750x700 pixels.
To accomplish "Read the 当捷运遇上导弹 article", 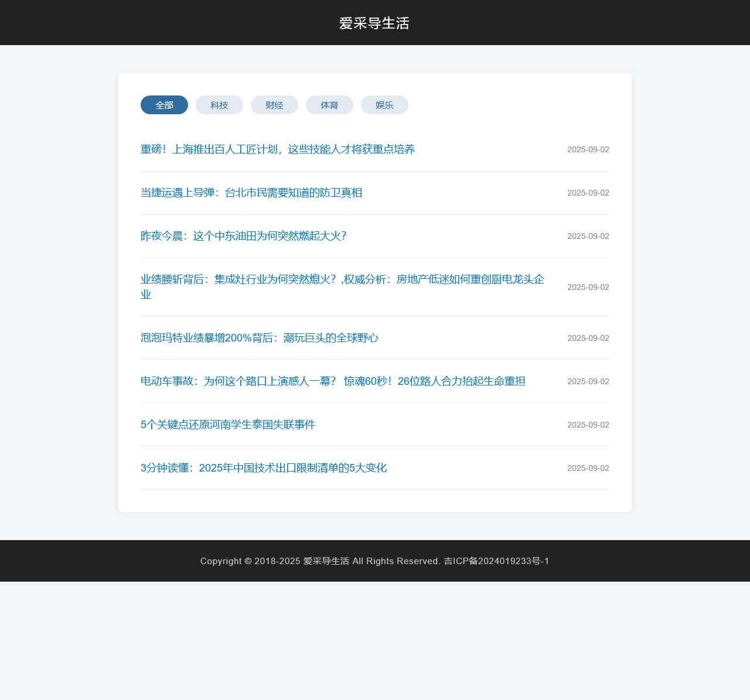I will [x=251, y=193].
